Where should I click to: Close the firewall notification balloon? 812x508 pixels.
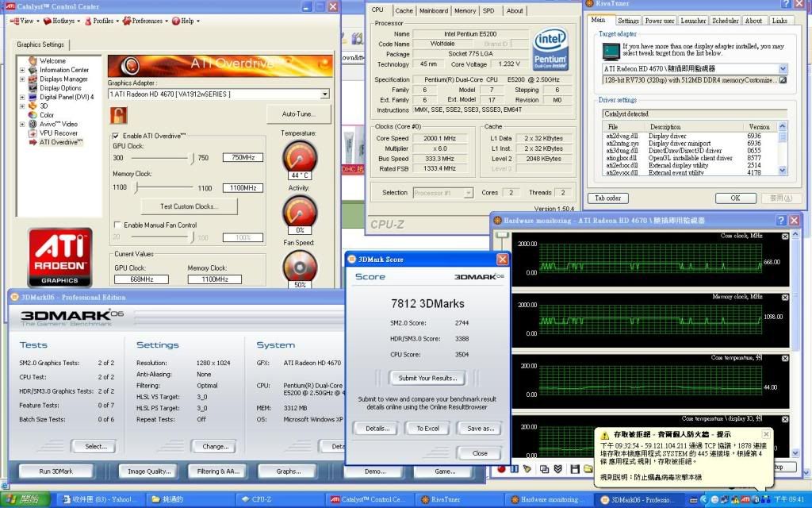[766, 434]
